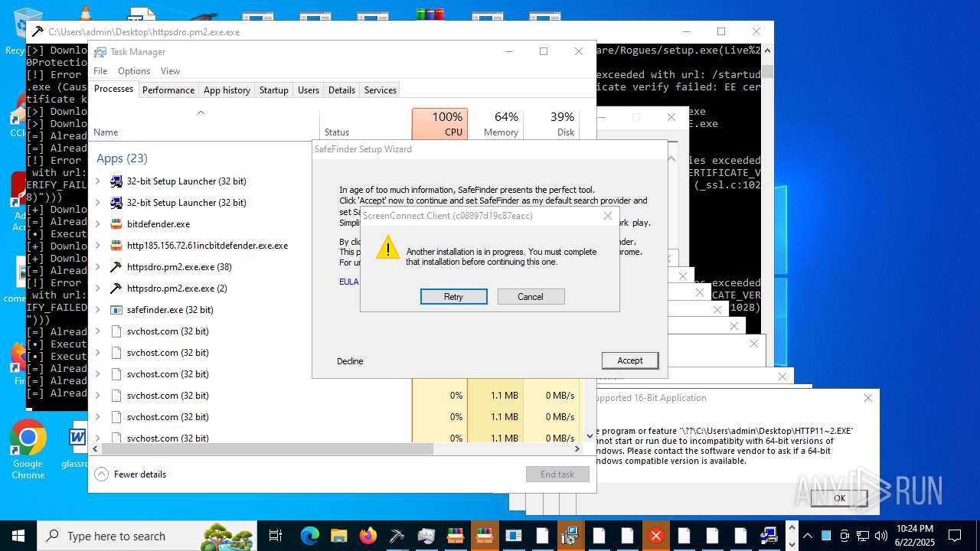Switch to the Startup tab

pos(273,90)
